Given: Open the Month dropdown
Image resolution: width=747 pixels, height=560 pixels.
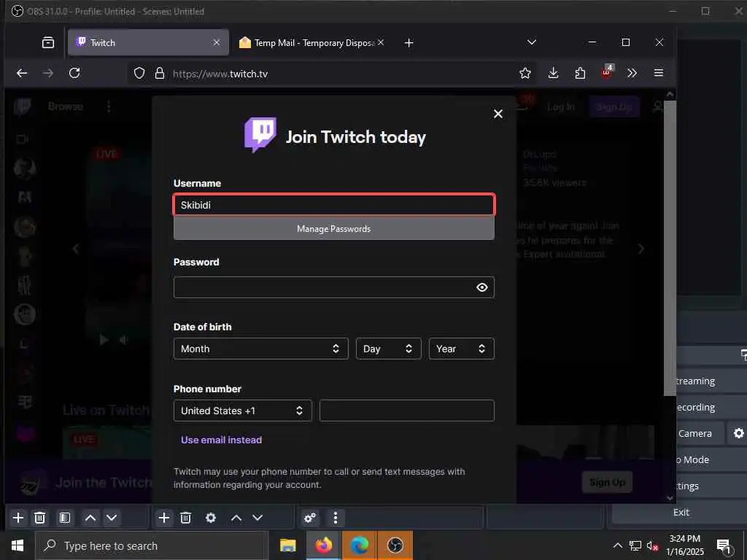Looking at the screenshot, I should click(x=261, y=349).
